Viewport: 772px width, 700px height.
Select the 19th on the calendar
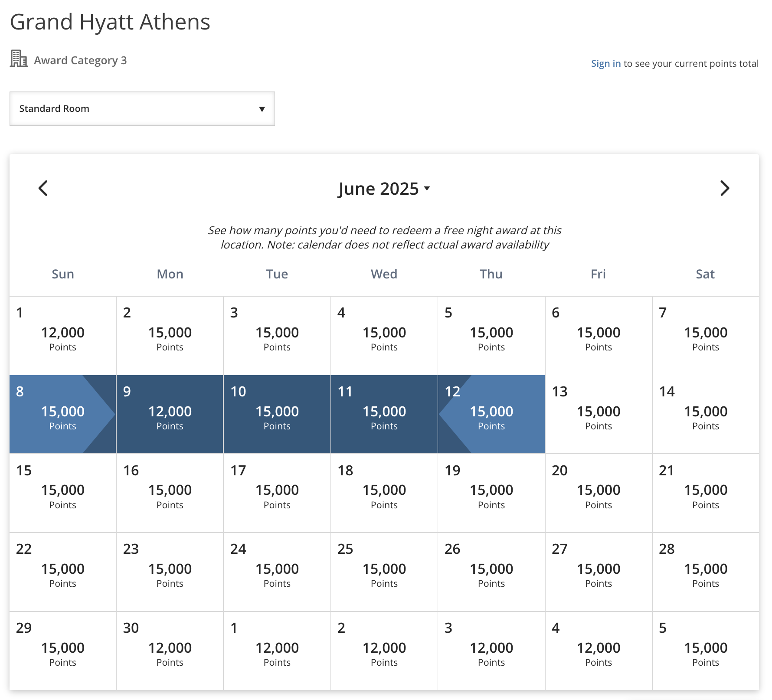pos(491,494)
